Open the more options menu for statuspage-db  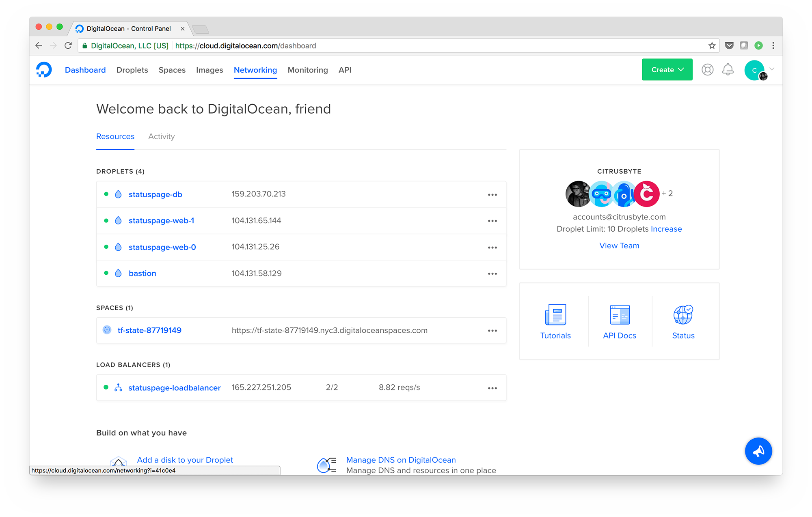coord(492,195)
